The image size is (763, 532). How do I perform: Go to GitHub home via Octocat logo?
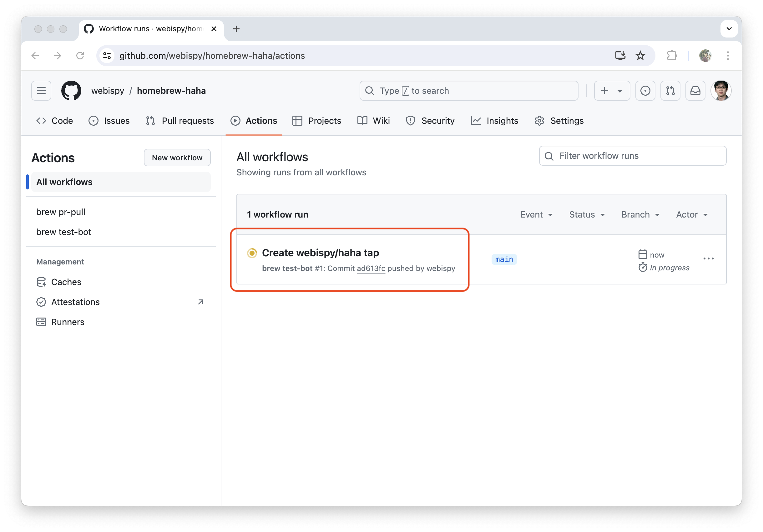click(x=71, y=91)
